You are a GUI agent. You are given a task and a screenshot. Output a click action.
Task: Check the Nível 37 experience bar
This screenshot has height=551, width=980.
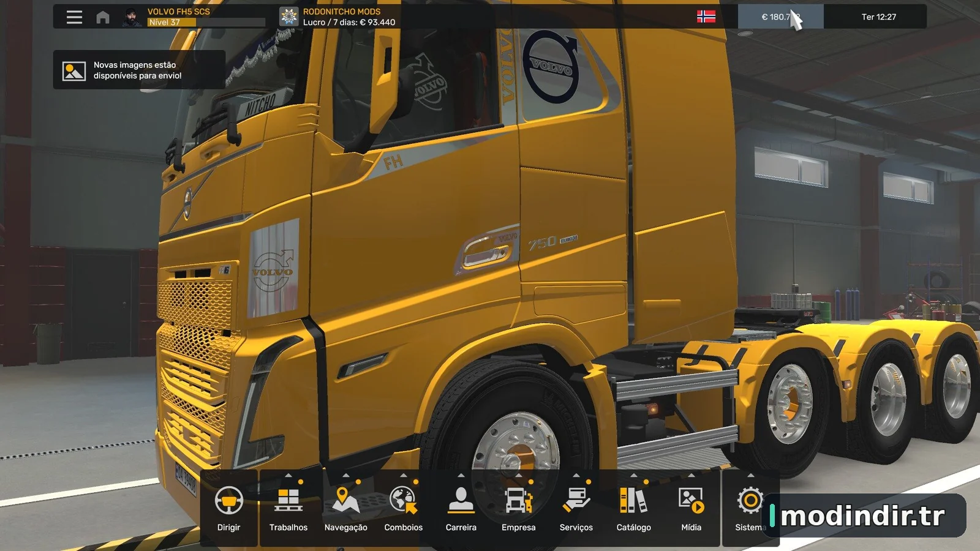[206, 23]
